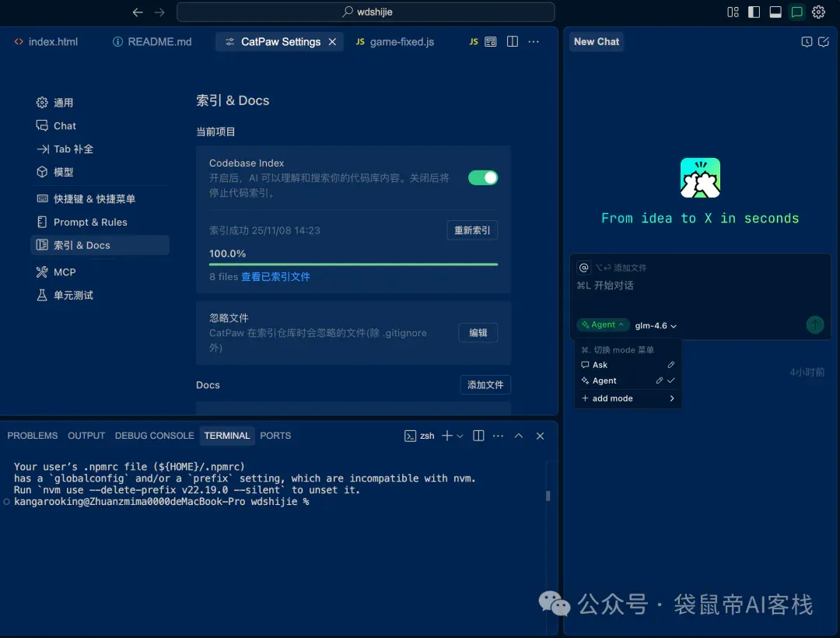840x638 pixels.
Task: Split the terminal panel
Action: coord(478,436)
